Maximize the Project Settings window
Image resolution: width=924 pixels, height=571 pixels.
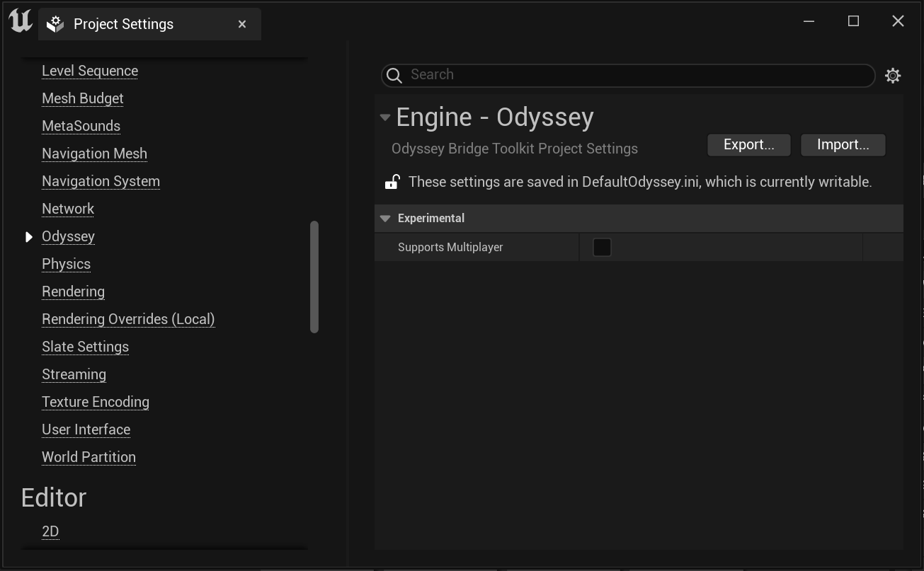coord(853,21)
